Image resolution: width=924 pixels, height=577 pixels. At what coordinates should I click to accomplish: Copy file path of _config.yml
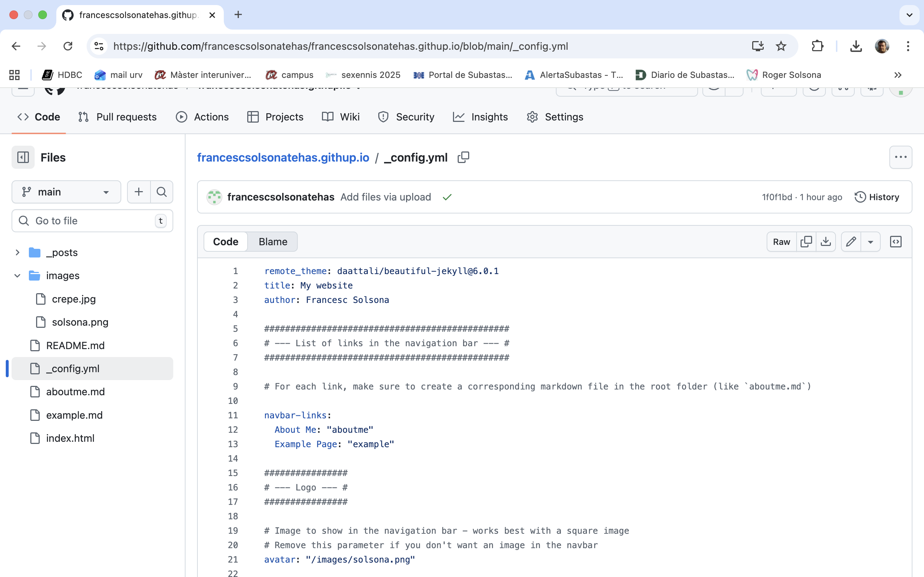[463, 157]
